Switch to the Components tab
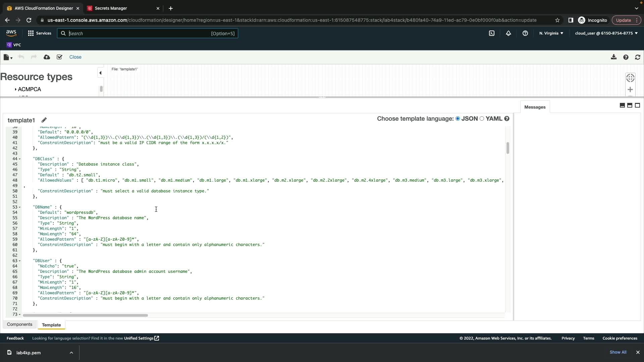The width and height of the screenshot is (644, 362). click(x=19, y=324)
